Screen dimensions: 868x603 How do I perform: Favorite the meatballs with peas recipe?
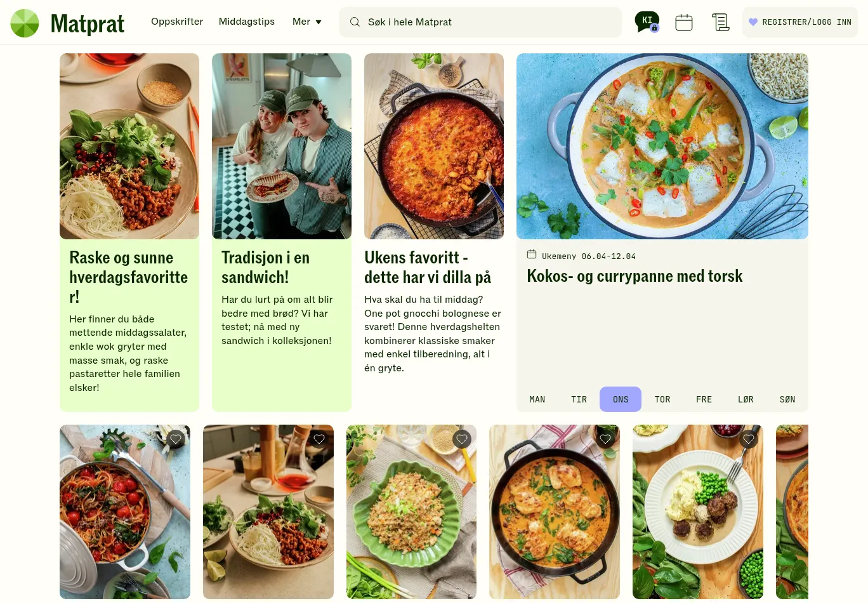coord(749,439)
